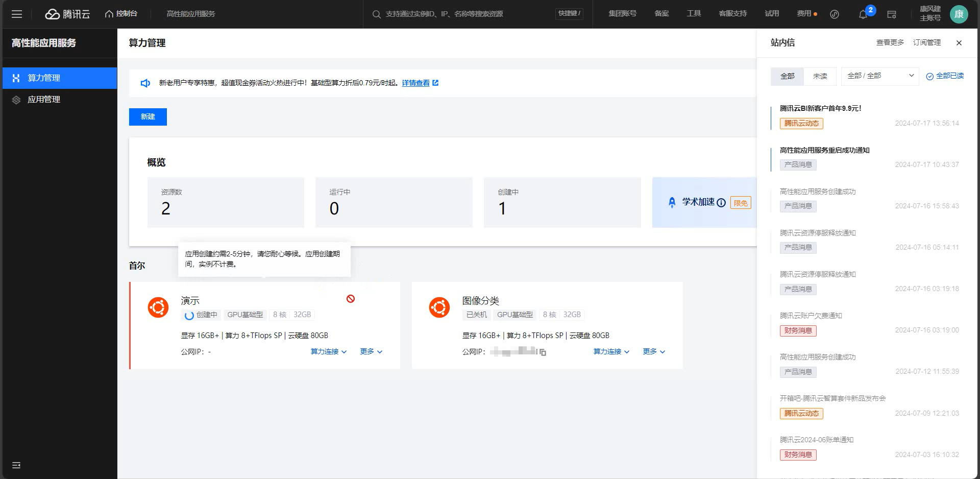This screenshot has width=980, height=479.
Task: Switch to the 全部 messages tab
Action: pos(787,76)
